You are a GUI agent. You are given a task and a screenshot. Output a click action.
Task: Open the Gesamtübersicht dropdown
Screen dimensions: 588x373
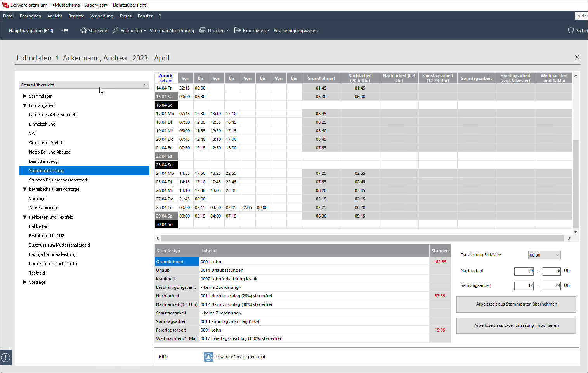[x=84, y=85]
